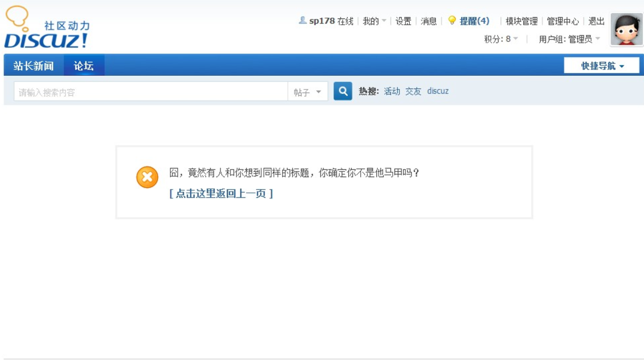Switch to the 论坛 tab
Screen dimensions: 644x360
tap(84, 66)
